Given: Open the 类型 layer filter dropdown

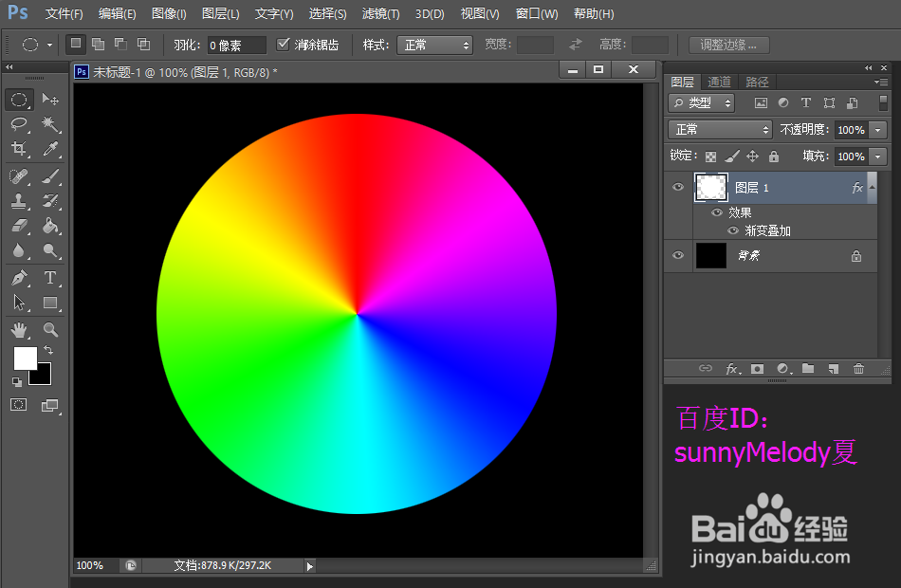Looking at the screenshot, I should (702, 102).
